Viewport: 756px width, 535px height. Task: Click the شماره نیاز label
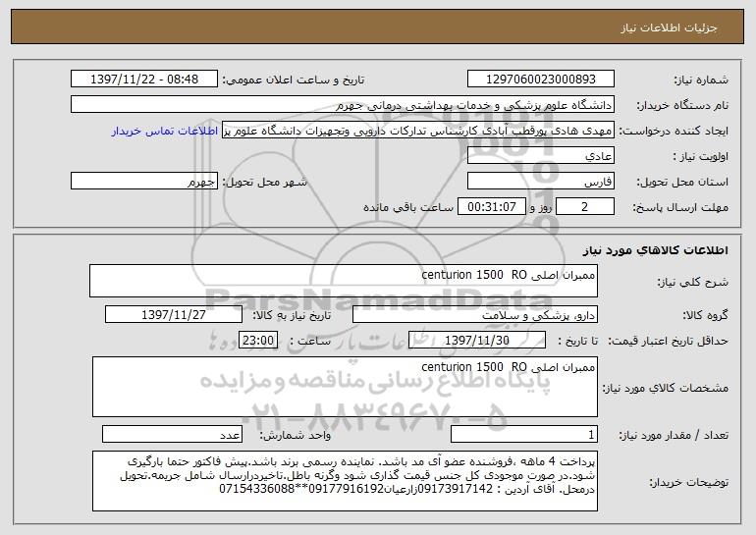[x=701, y=80]
